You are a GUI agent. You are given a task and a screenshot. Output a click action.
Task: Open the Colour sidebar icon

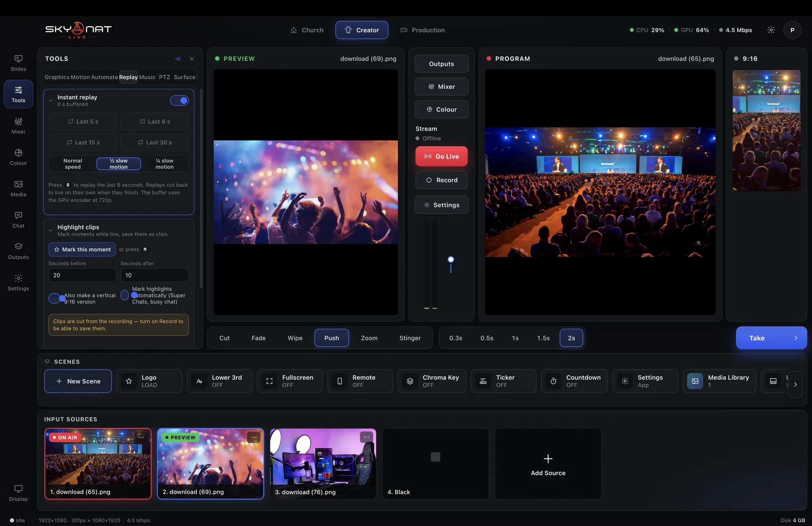pos(18,157)
